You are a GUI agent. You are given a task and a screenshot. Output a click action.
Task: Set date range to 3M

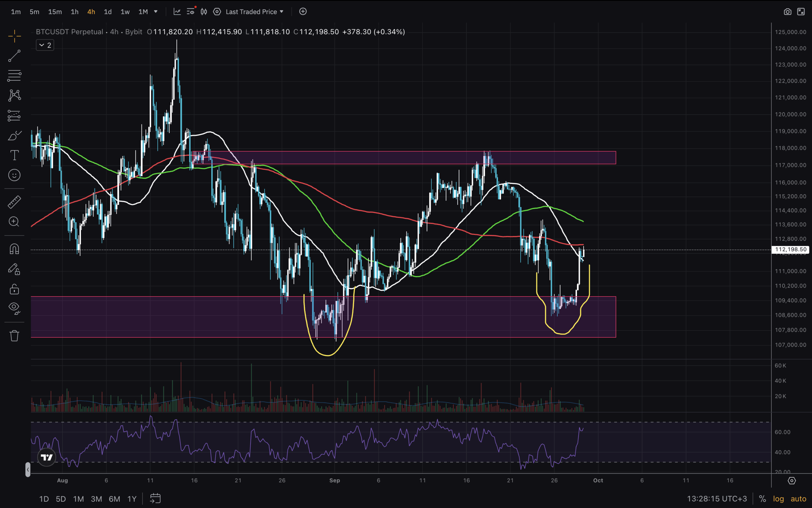click(x=96, y=498)
